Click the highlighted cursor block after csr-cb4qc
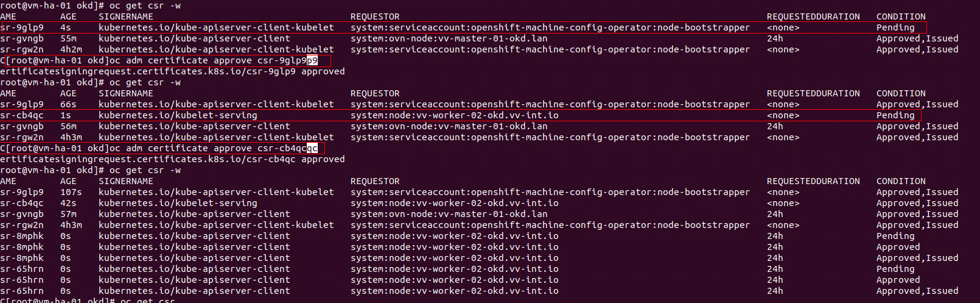 [312, 148]
